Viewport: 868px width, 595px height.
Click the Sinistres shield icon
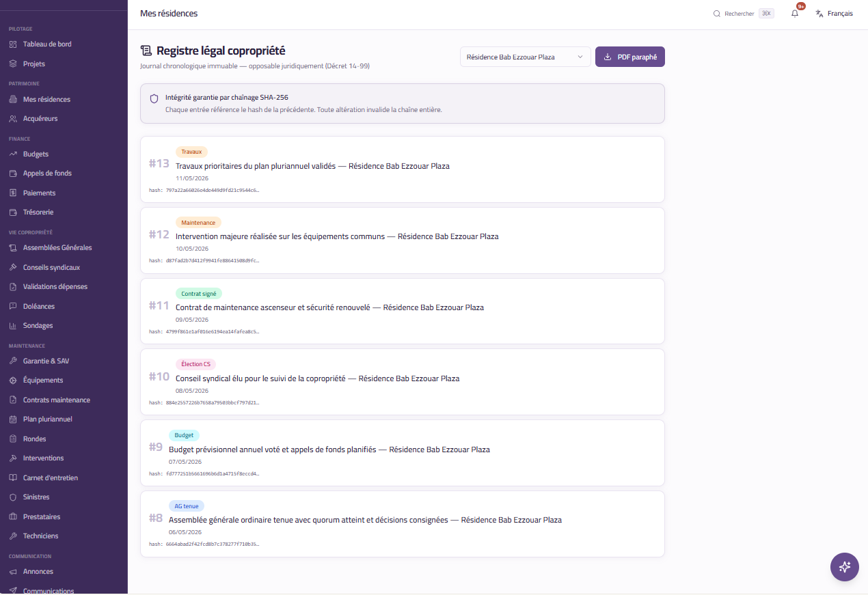pos(13,497)
